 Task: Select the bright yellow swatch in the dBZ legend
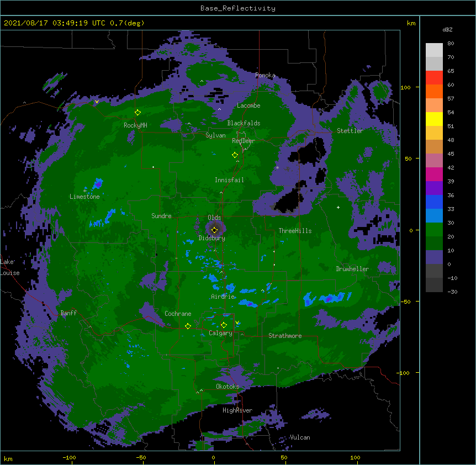pos(434,119)
